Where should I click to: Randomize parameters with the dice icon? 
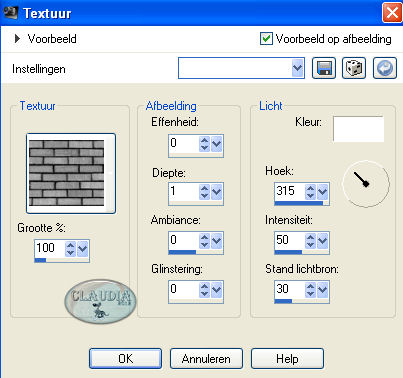(x=354, y=68)
